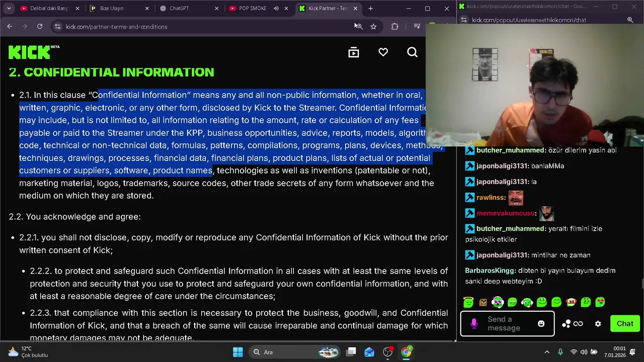
Task: Switch to Delibal'daki Barış tab
Action: point(50,9)
